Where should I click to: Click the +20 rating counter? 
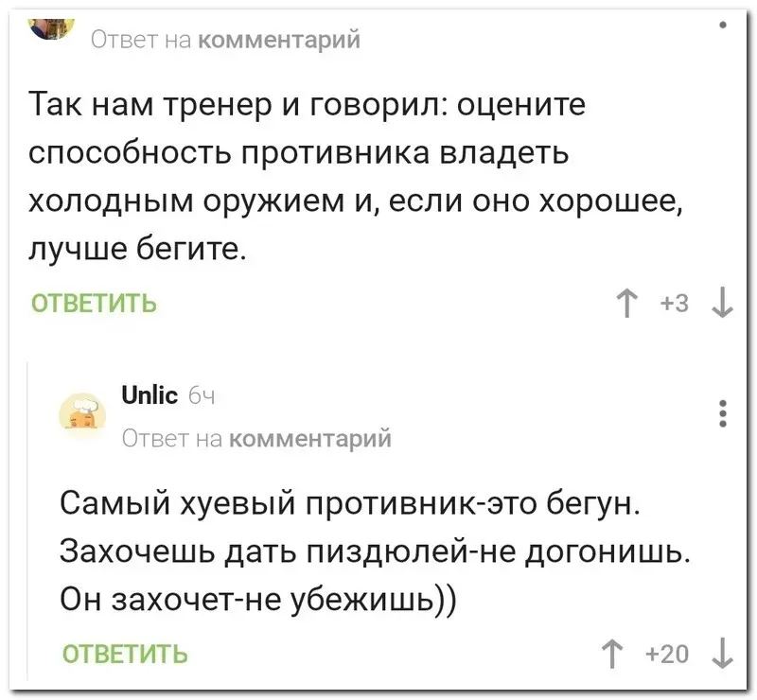pyautogui.click(x=670, y=653)
